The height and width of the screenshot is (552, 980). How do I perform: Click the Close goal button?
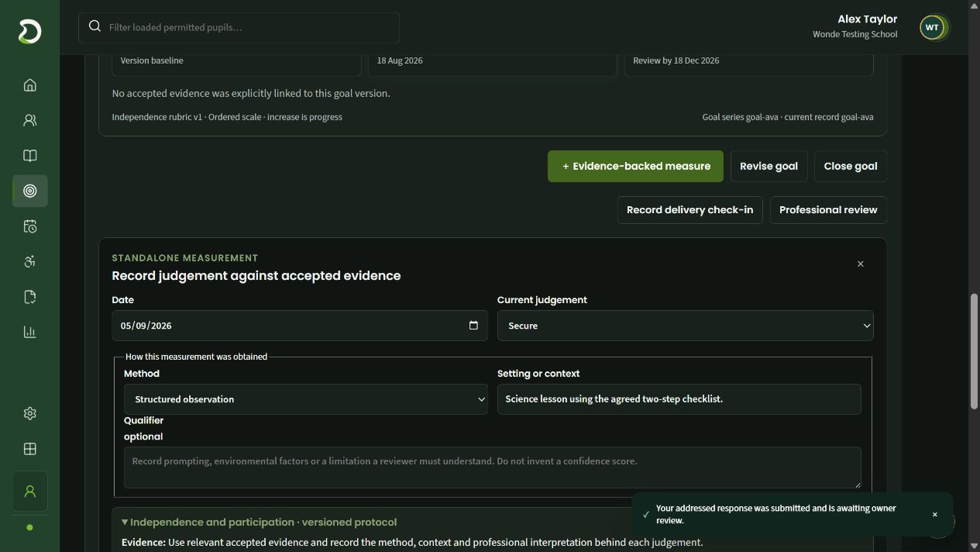pyautogui.click(x=850, y=166)
